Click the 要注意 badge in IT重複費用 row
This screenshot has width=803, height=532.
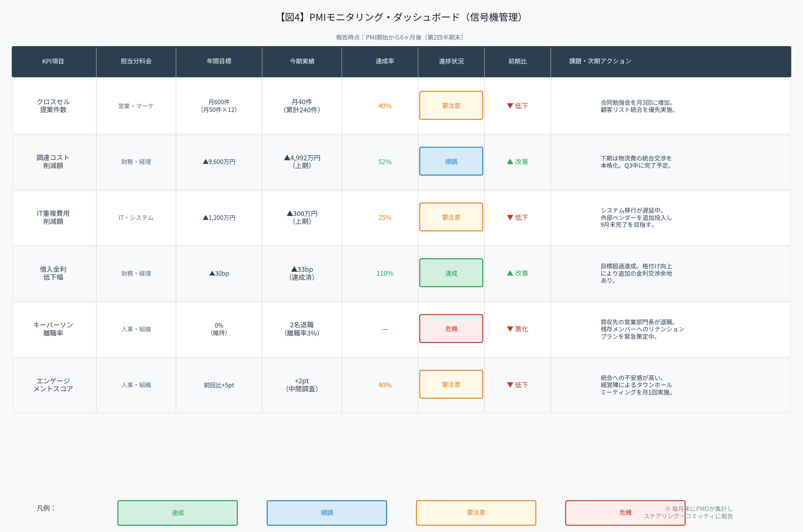click(451, 217)
